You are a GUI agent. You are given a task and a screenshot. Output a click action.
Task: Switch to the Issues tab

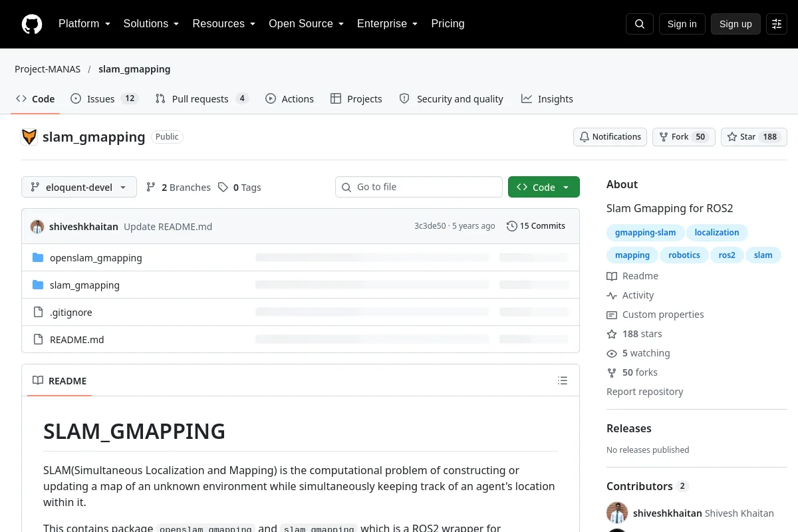[x=104, y=98]
